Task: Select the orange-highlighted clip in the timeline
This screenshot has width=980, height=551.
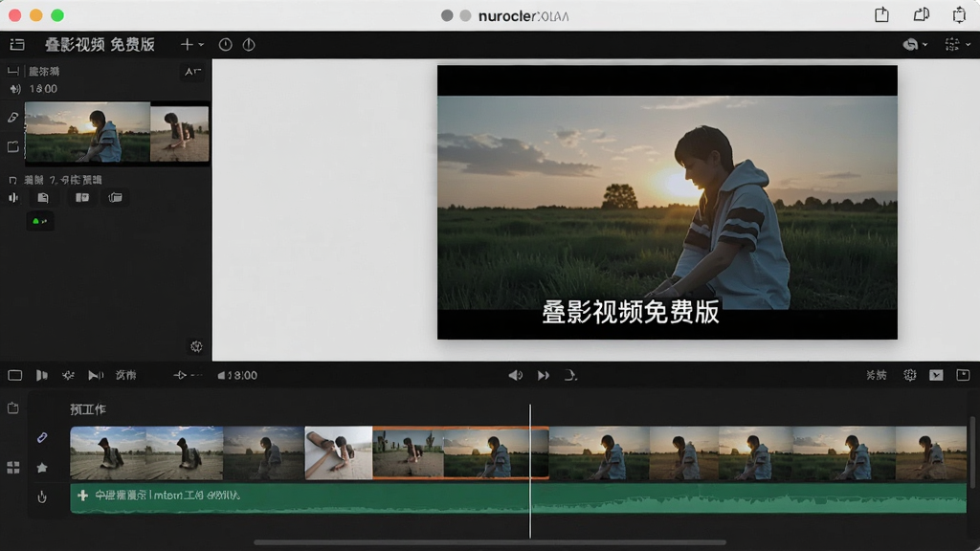Action: (460, 452)
